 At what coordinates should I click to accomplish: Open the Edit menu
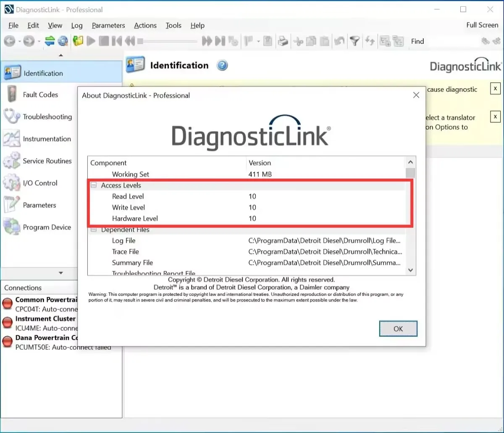pos(33,25)
